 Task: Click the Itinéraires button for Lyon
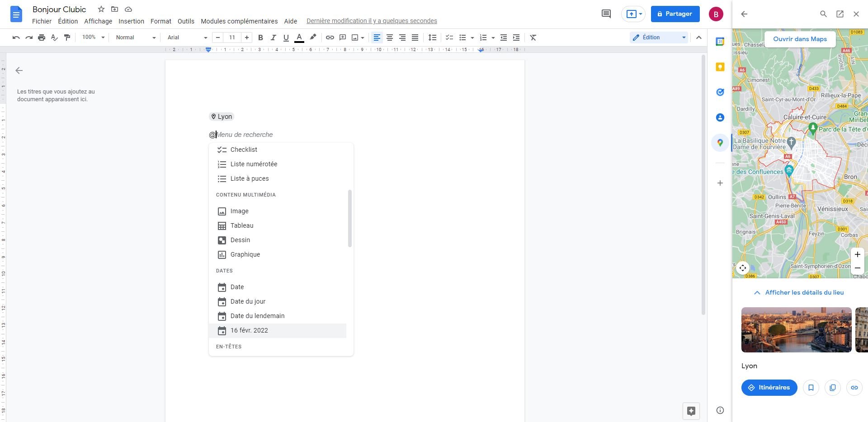tap(769, 387)
